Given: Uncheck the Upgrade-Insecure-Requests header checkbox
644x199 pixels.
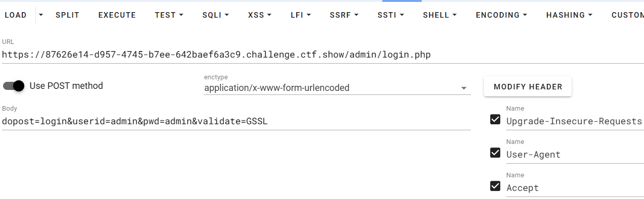Looking at the screenshot, I should pyautogui.click(x=496, y=119).
